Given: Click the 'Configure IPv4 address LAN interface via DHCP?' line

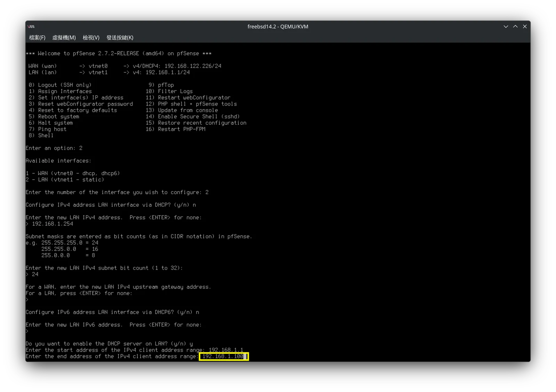Looking at the screenshot, I should (x=111, y=205).
